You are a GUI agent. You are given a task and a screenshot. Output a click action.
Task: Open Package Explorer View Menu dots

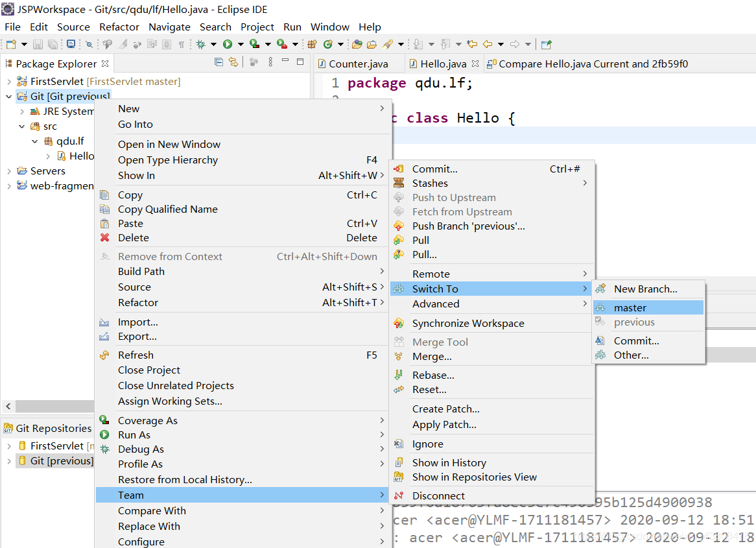pyautogui.click(x=270, y=62)
